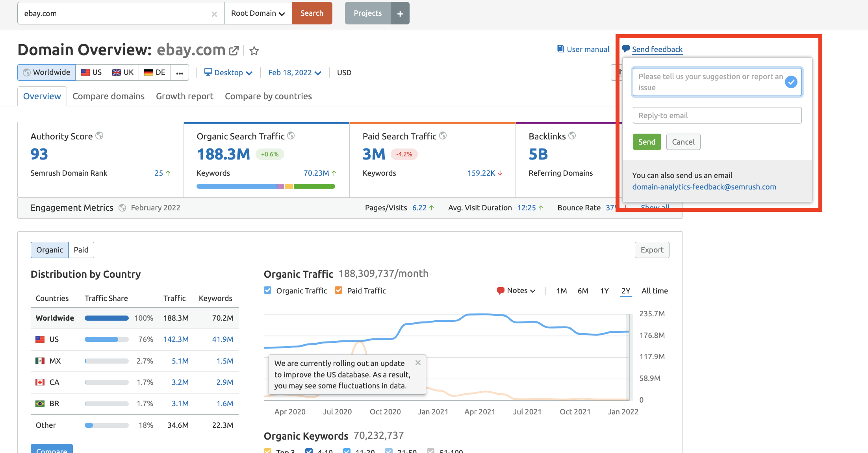Star the domain as a favorite
Image resolution: width=868 pixels, height=453 pixels.
pyautogui.click(x=254, y=50)
